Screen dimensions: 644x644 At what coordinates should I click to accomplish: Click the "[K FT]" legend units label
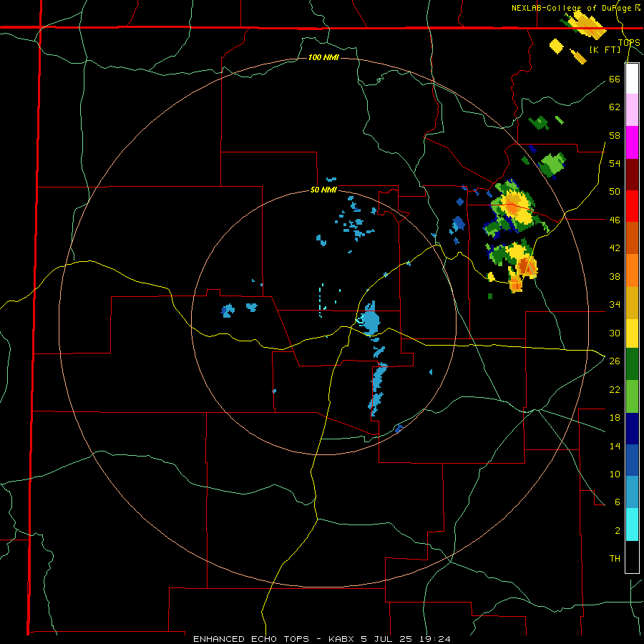605,50
